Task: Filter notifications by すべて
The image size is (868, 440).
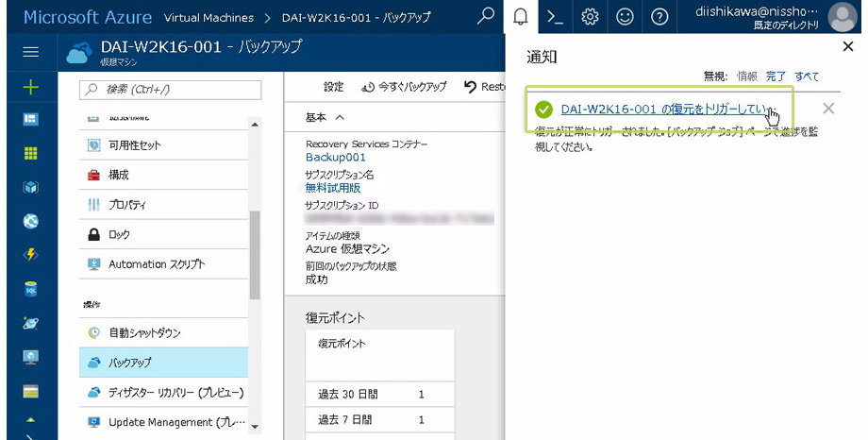Action: [x=807, y=76]
